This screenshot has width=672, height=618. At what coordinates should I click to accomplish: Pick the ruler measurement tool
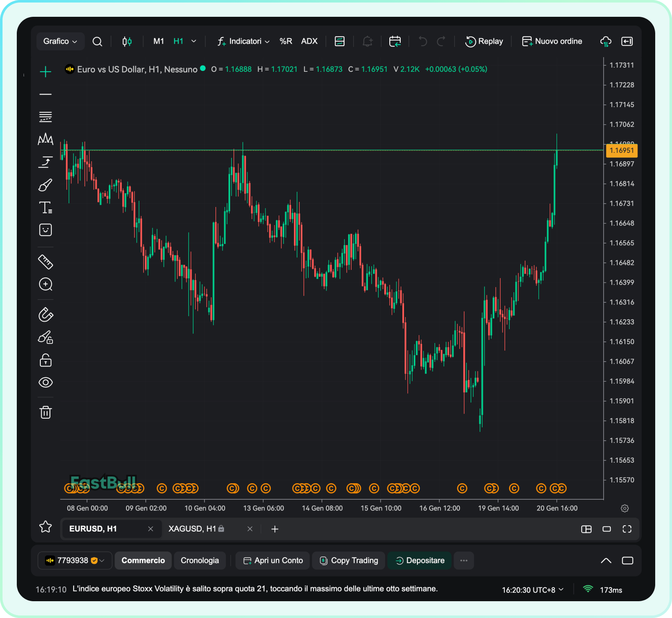[x=45, y=262]
